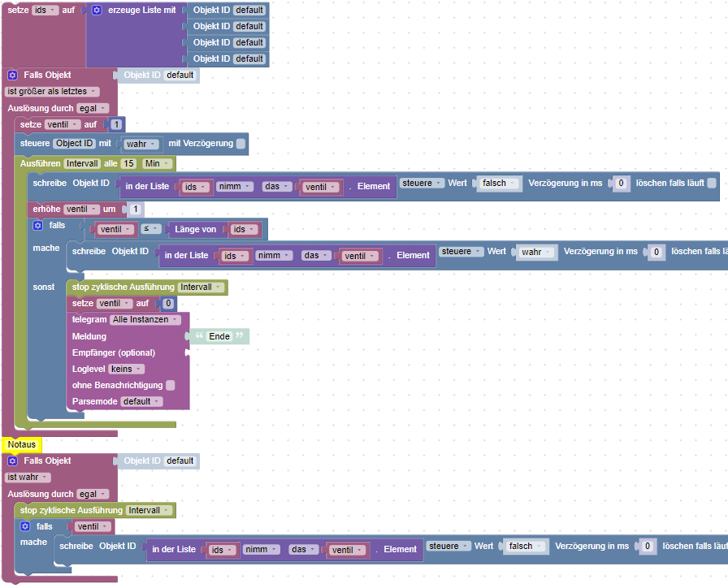The width and height of the screenshot is (728, 588).
Task: Edit number '1' in 'setze ventil auf'
Action: pyautogui.click(x=116, y=124)
